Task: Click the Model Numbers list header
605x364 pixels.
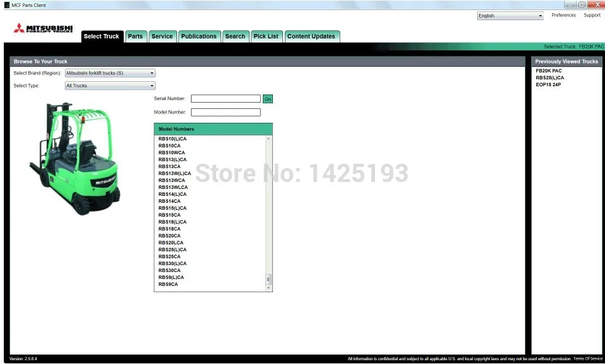Action: click(214, 129)
